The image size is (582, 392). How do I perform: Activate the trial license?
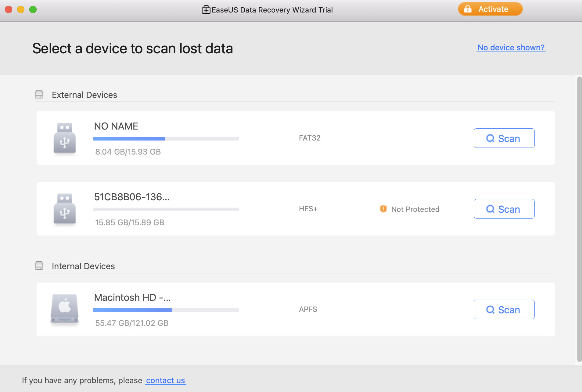click(490, 9)
